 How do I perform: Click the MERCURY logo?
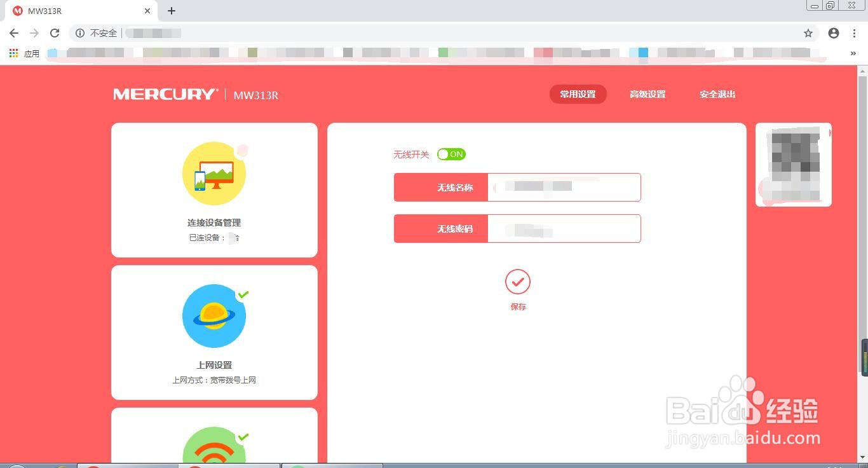pos(165,94)
